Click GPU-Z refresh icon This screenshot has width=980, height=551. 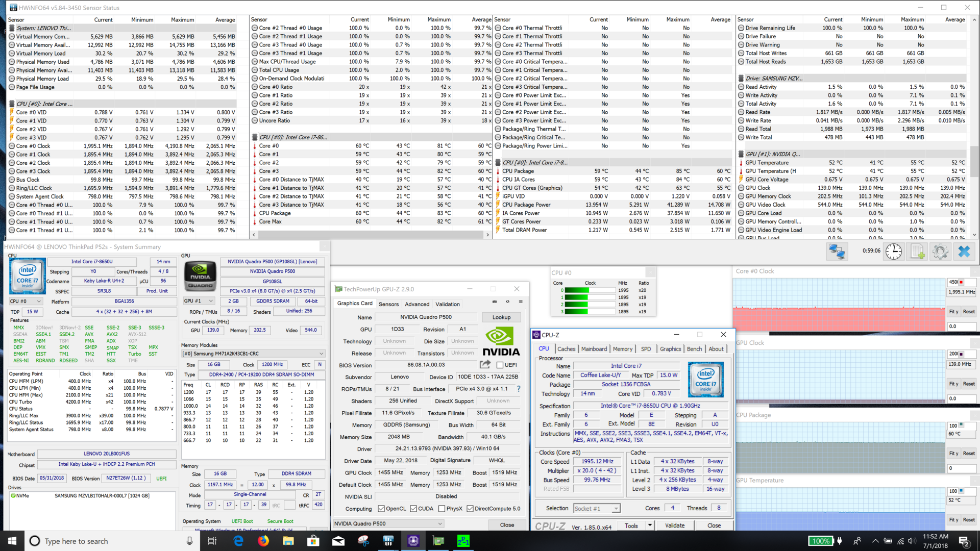pyautogui.click(x=507, y=302)
